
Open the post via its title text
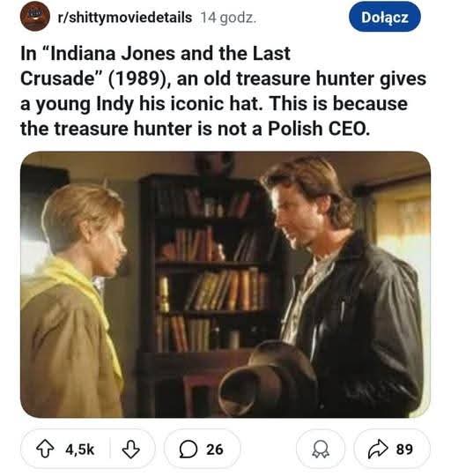[x=223, y=91]
